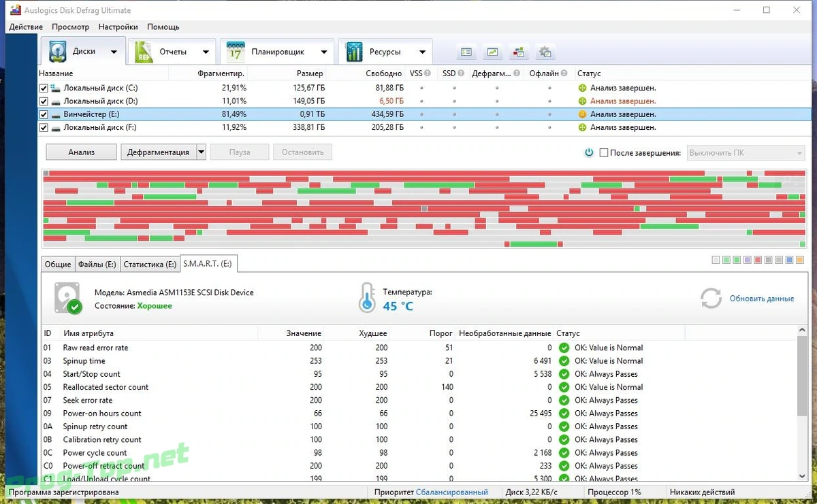817x504 pixels.
Task: Click the green status icon for disk D:
Action: click(582, 101)
